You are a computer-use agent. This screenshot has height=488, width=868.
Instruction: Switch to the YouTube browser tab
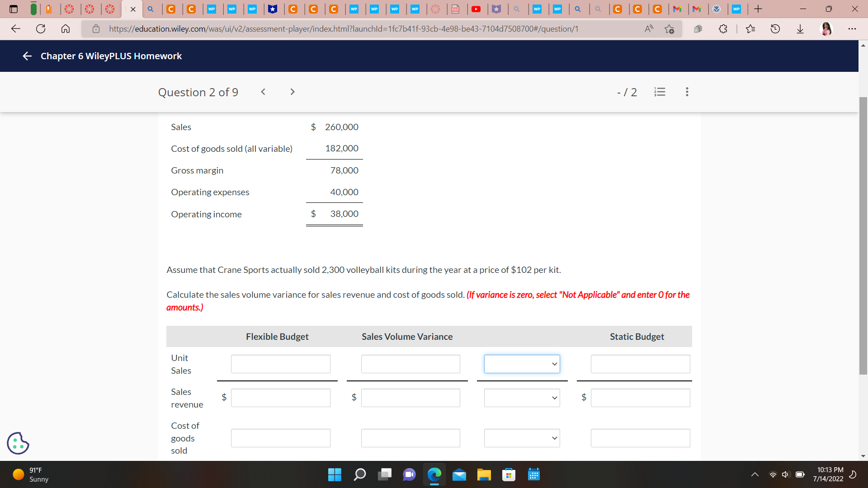click(x=476, y=9)
